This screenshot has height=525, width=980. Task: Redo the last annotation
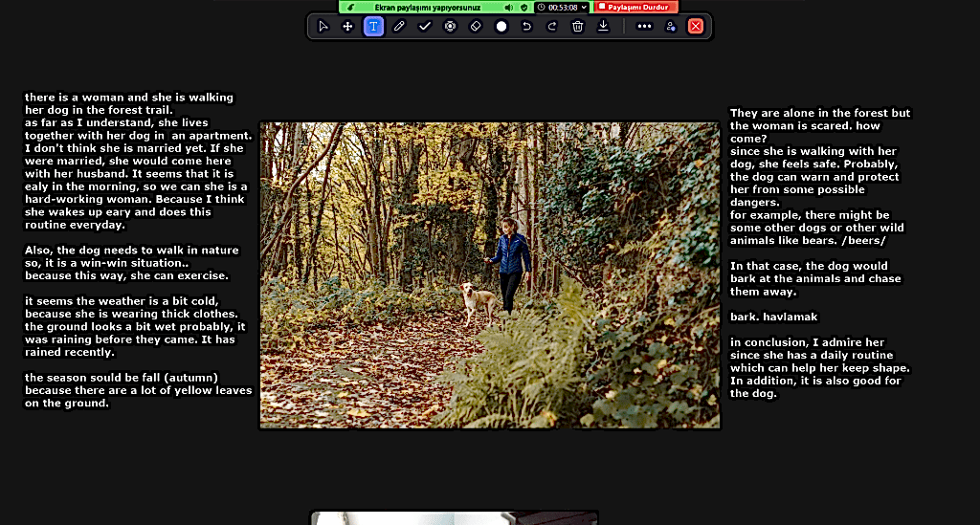point(552,27)
